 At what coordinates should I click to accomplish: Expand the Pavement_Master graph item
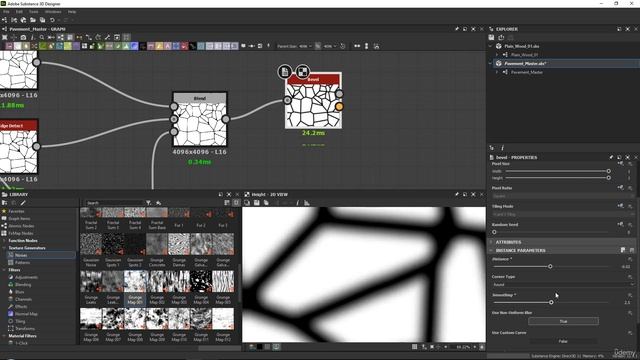coord(497,72)
